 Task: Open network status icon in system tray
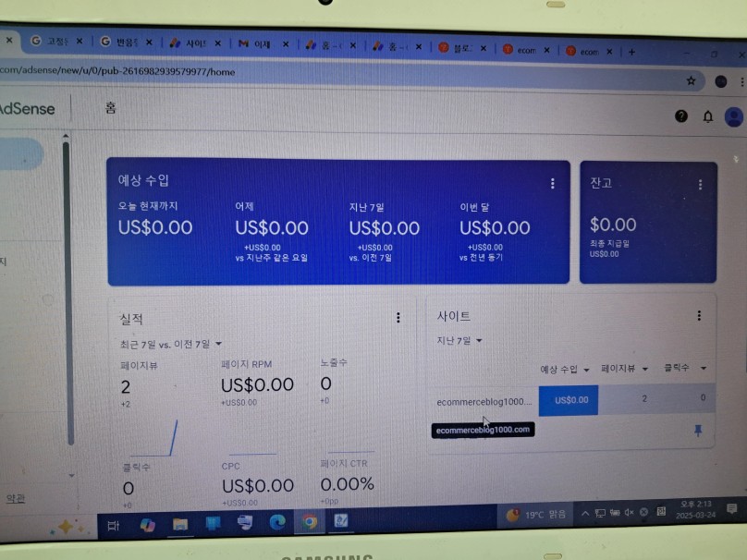click(600, 514)
